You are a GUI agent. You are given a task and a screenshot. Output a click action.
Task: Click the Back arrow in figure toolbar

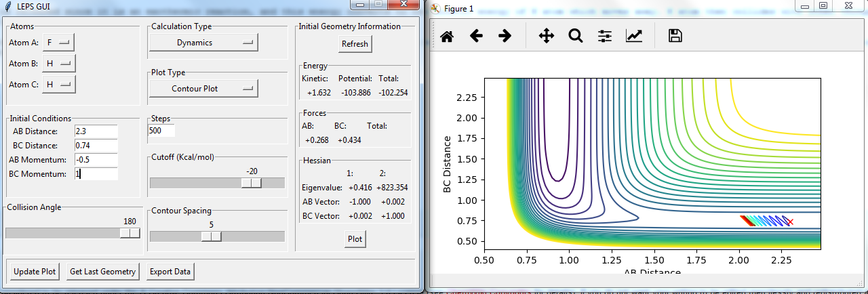(476, 37)
